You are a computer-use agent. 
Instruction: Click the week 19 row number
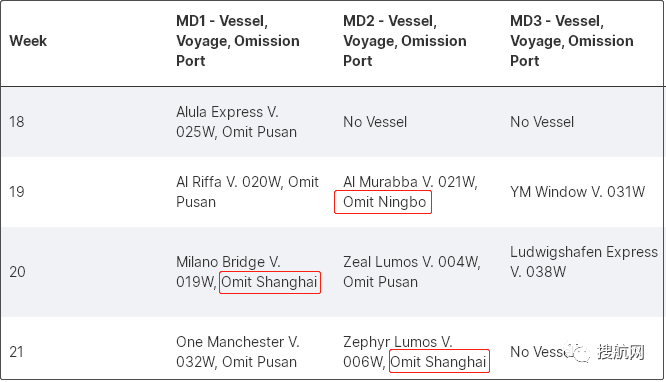(x=17, y=192)
